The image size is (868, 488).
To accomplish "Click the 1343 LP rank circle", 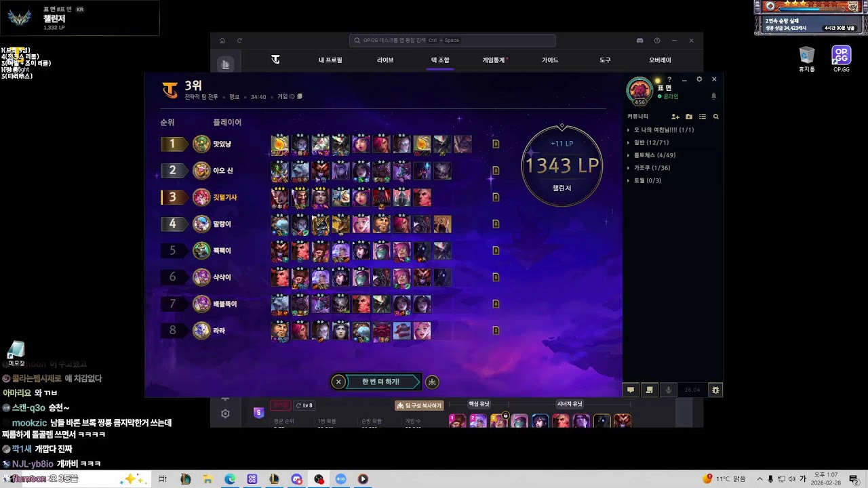I will (561, 165).
